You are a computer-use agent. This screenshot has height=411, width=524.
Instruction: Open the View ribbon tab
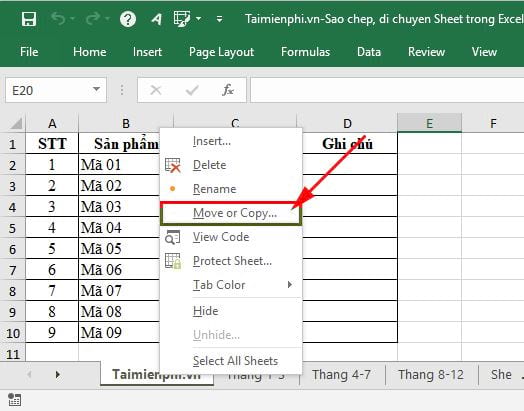484,52
